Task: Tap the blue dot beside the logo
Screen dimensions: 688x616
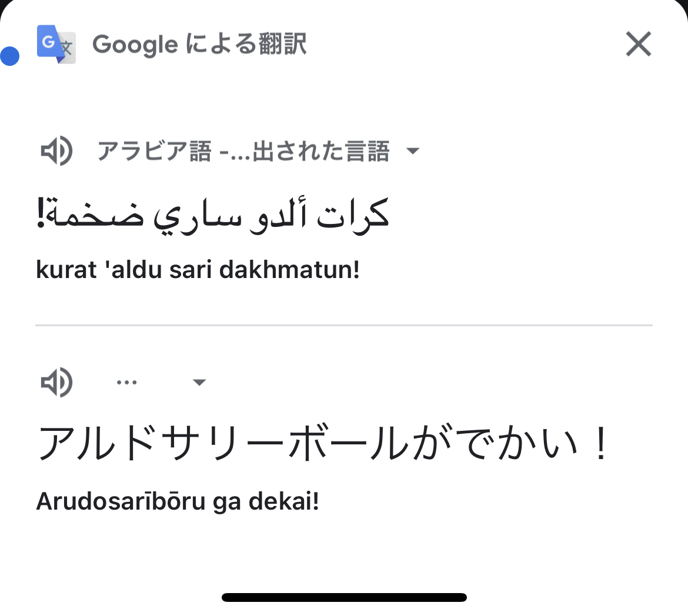Action: (x=9, y=56)
